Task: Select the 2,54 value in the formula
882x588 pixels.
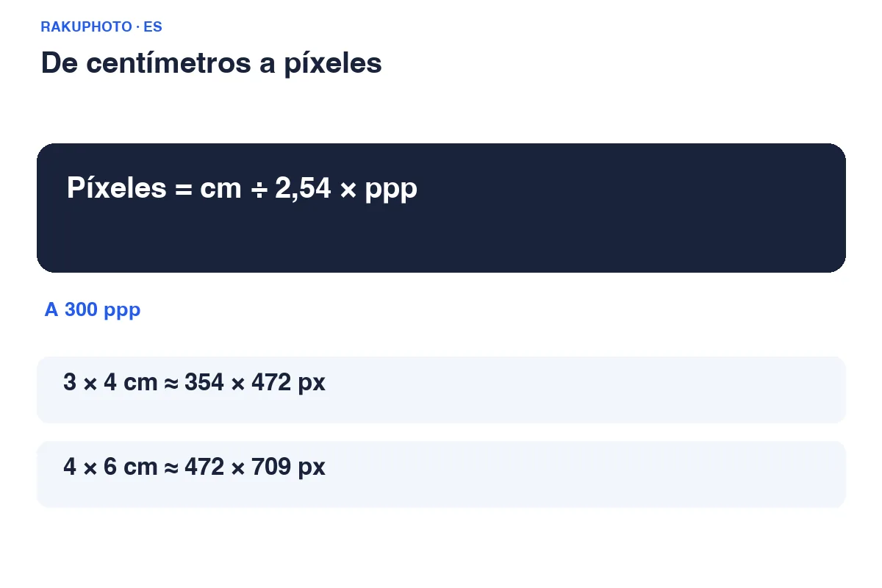Action: pos(304,189)
